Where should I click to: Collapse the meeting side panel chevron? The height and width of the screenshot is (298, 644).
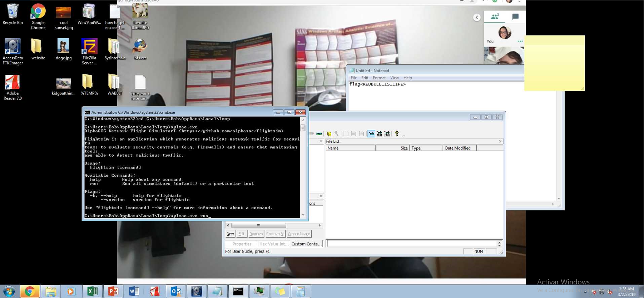[x=477, y=18]
